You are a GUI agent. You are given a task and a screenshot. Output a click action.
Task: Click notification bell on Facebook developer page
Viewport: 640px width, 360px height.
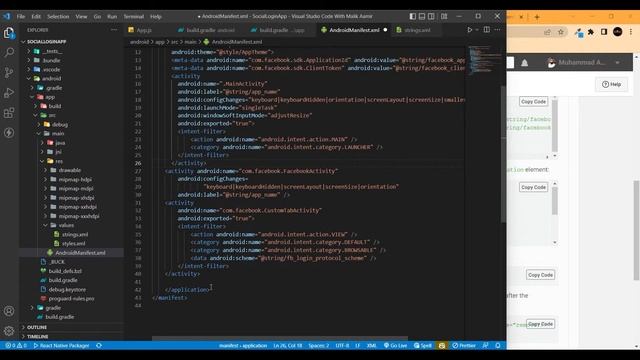coord(524,62)
